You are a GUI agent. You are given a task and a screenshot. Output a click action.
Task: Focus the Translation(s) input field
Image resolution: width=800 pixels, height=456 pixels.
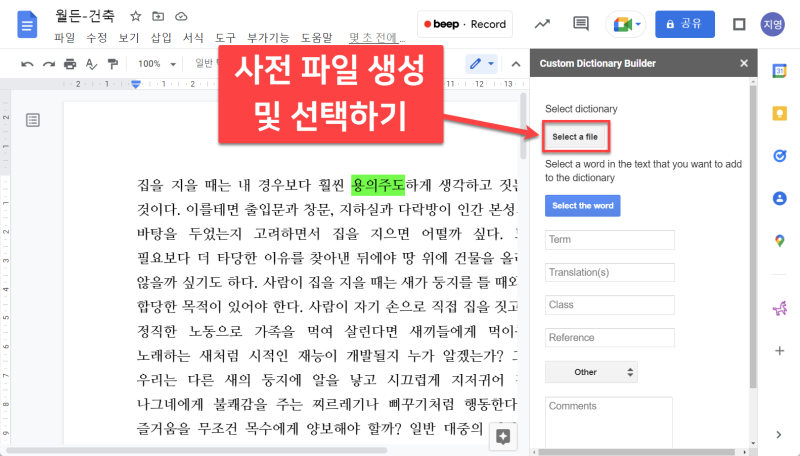click(x=610, y=272)
